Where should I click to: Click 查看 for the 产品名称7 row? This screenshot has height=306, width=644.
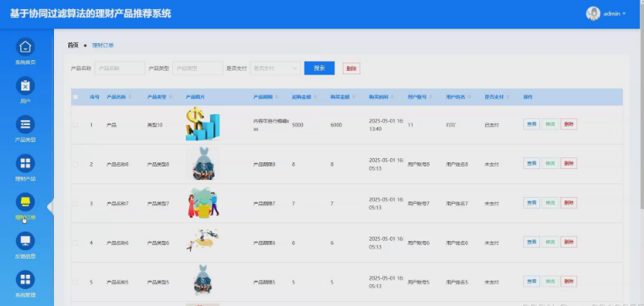[532, 203]
